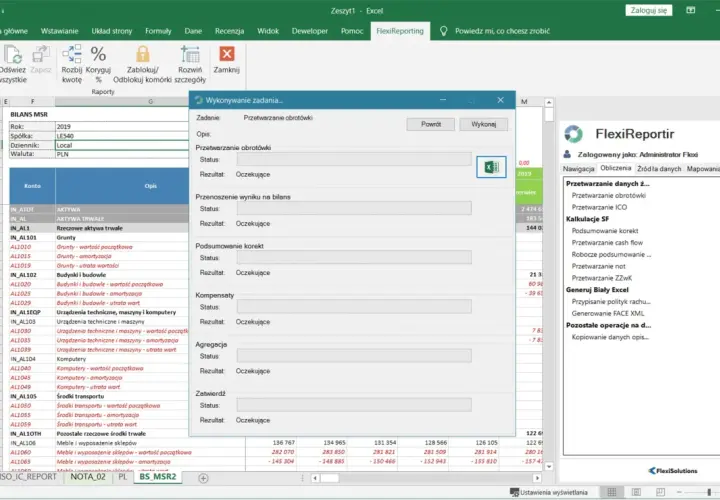Click the lightbulb Tell me icon
This screenshot has height=500, width=720.
click(443, 31)
